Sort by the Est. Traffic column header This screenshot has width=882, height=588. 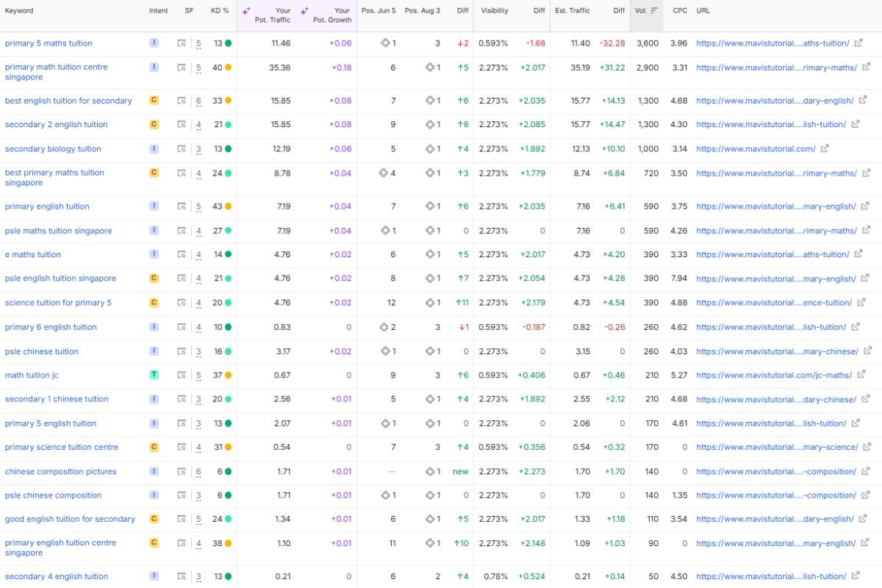tap(573, 11)
